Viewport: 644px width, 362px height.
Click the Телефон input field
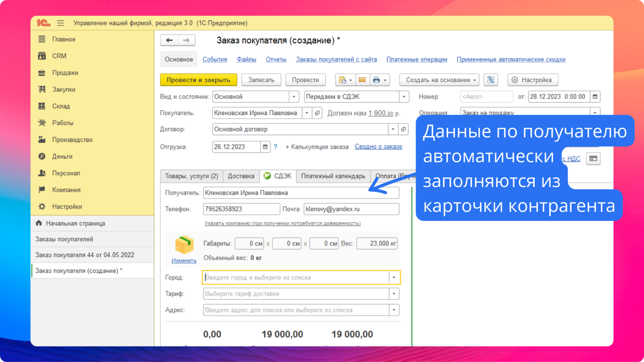click(x=242, y=209)
